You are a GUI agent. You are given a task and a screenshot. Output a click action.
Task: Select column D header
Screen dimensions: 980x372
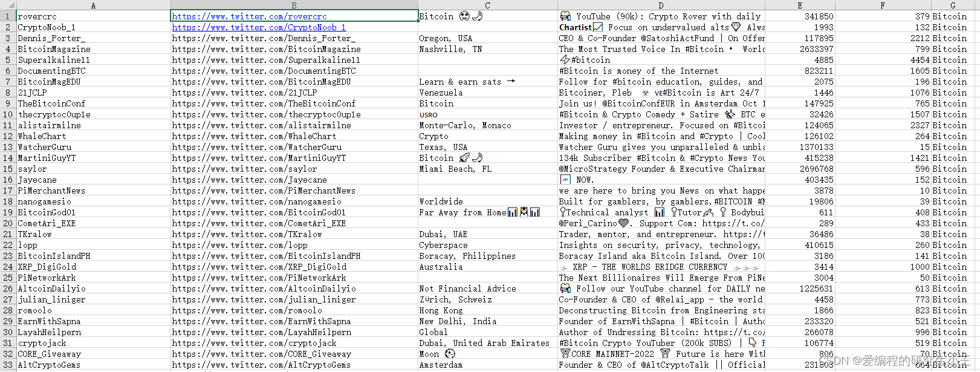tap(661, 5)
